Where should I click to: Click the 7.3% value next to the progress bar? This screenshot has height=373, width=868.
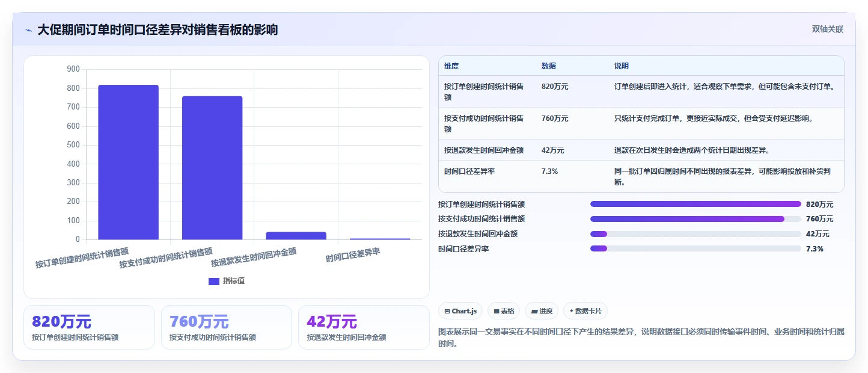[x=815, y=248]
